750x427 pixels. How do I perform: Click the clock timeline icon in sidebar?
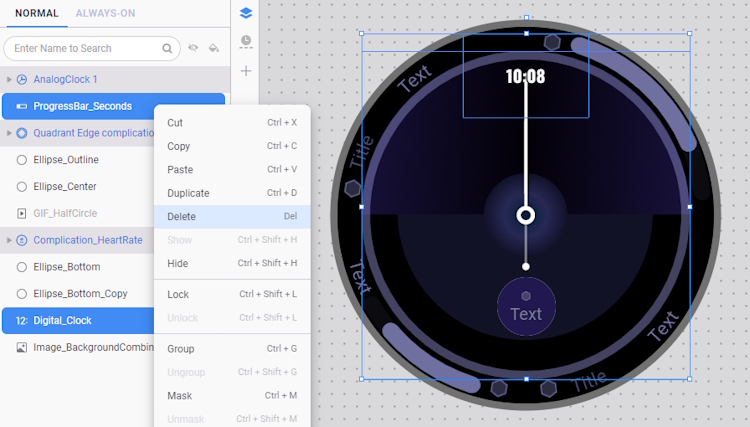pyautogui.click(x=246, y=42)
